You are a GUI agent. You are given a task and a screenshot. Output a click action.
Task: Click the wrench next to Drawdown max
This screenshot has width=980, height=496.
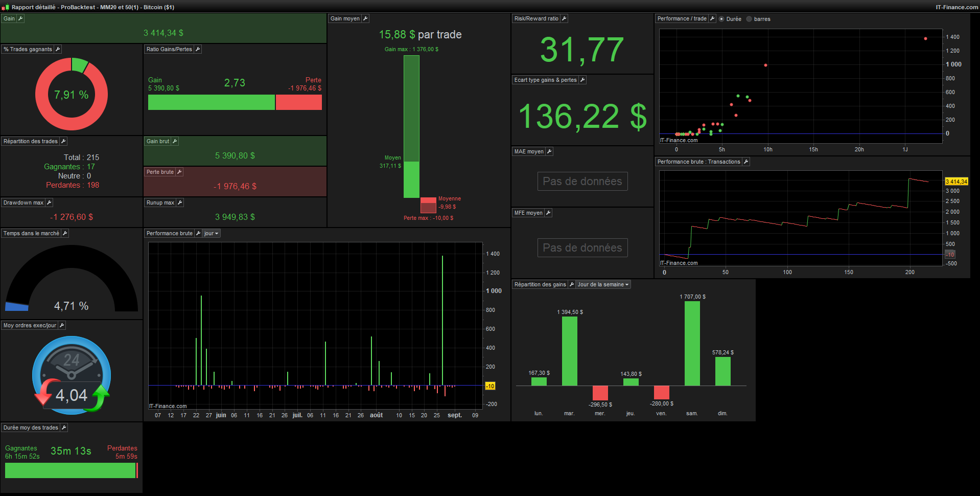pos(49,202)
